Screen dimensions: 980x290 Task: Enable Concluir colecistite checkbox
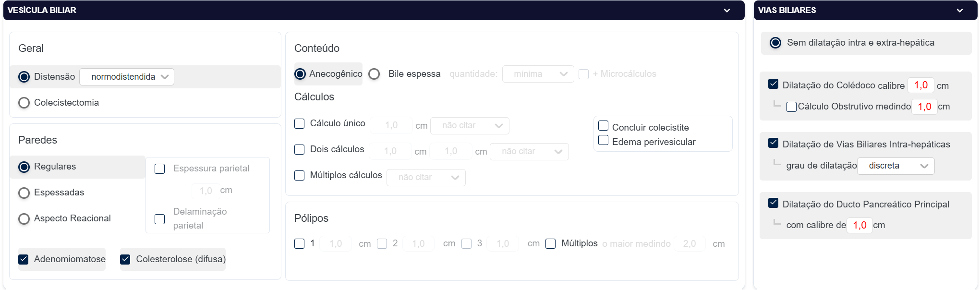[x=604, y=126]
